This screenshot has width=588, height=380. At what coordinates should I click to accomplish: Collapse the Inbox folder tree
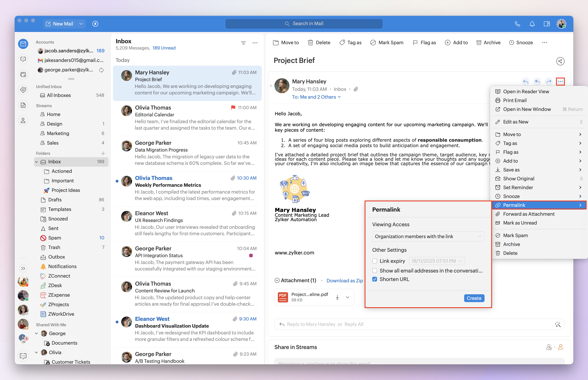(x=37, y=162)
